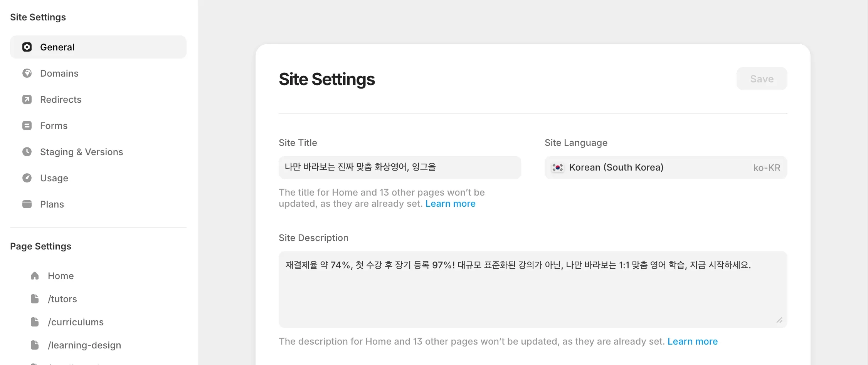Click the Domains globe icon
This screenshot has height=365, width=868.
[x=27, y=73]
